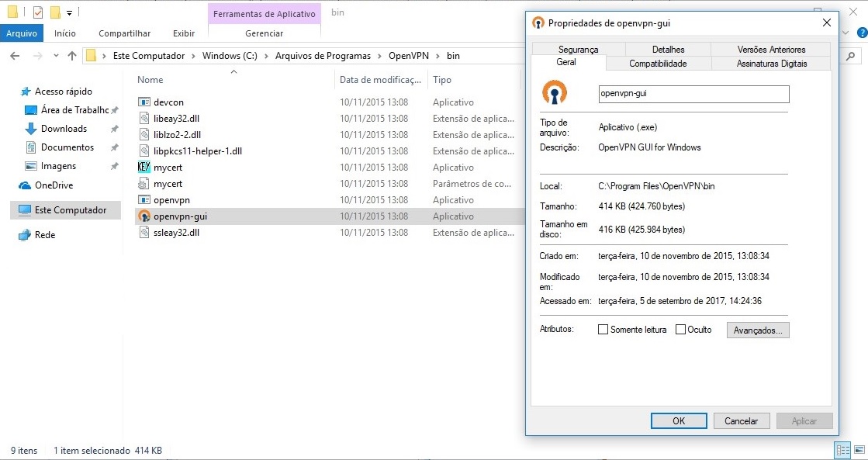Select the devcon application icon
This screenshot has width=868, height=460.
pos(144,102)
